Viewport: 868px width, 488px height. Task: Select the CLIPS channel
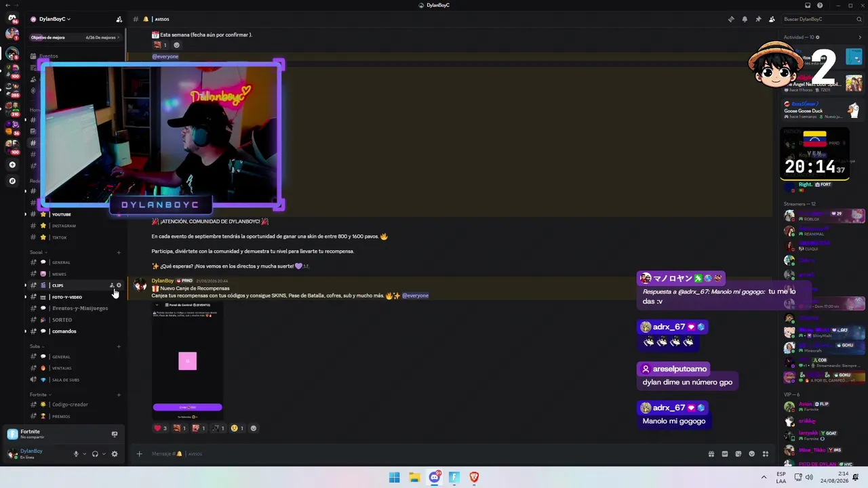pos(75,285)
